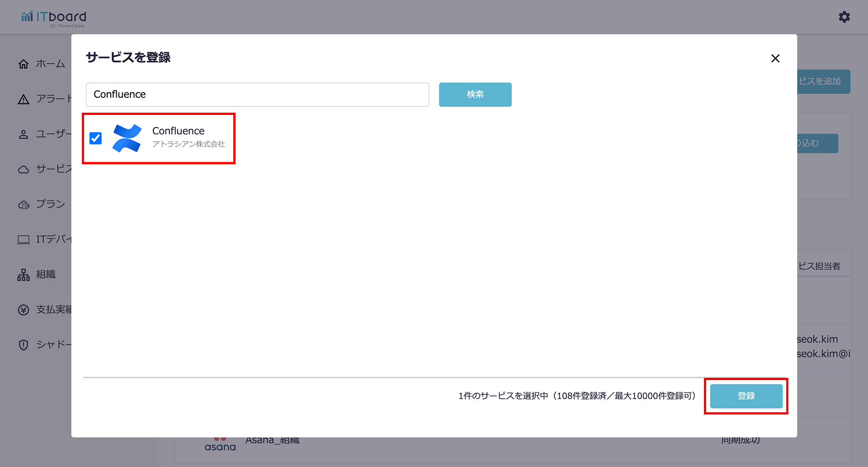The image size is (868, 467).
Task: Click the organization chart icon
Action: pos(24,275)
